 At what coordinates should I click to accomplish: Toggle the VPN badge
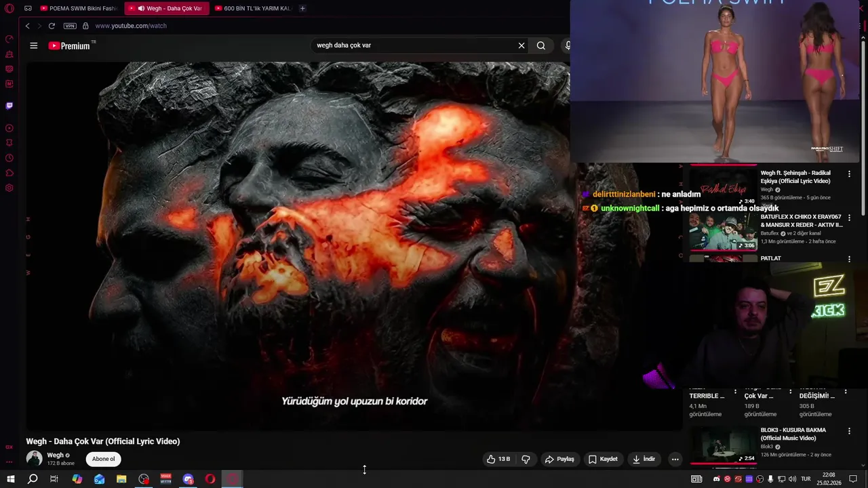[x=70, y=26]
